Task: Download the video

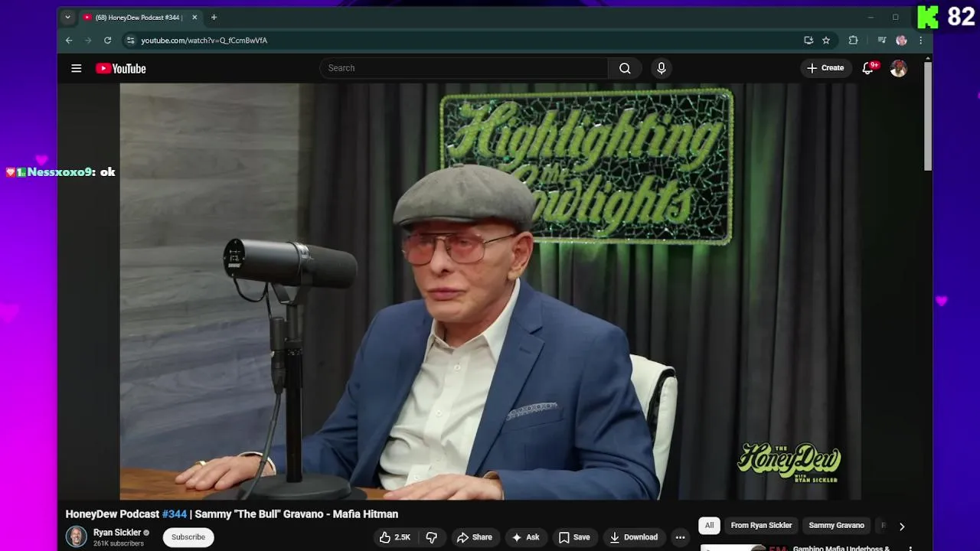Action: click(x=634, y=537)
